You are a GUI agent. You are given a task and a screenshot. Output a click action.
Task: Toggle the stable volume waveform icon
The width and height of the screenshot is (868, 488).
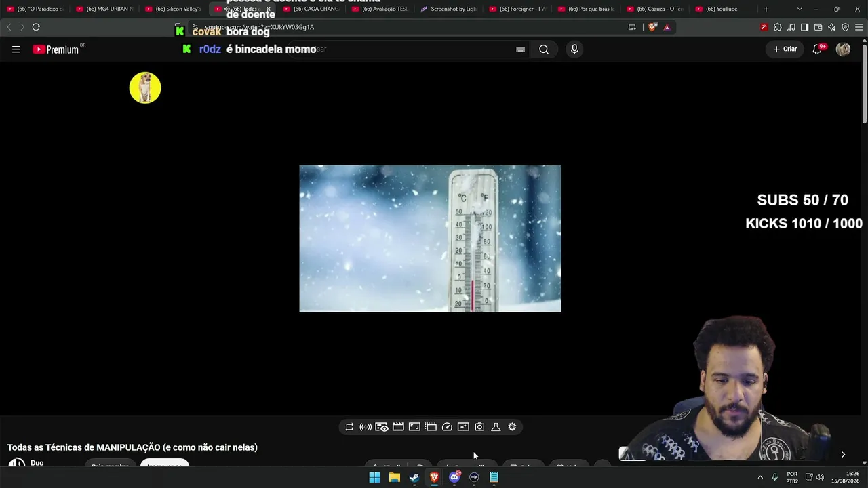point(366,427)
